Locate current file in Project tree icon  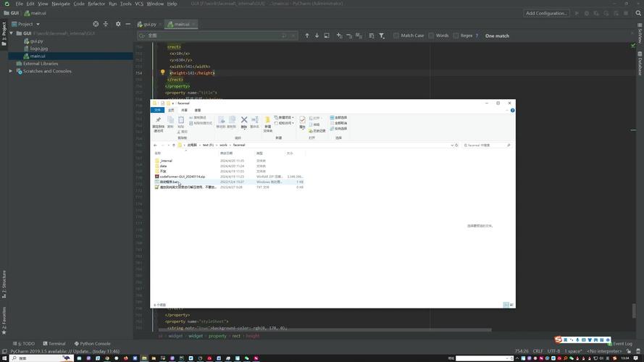96,24
